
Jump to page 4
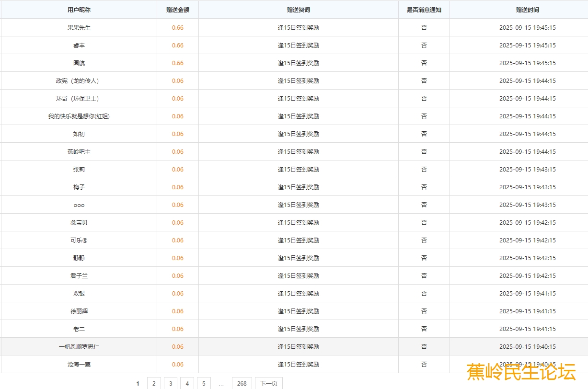coord(187,383)
